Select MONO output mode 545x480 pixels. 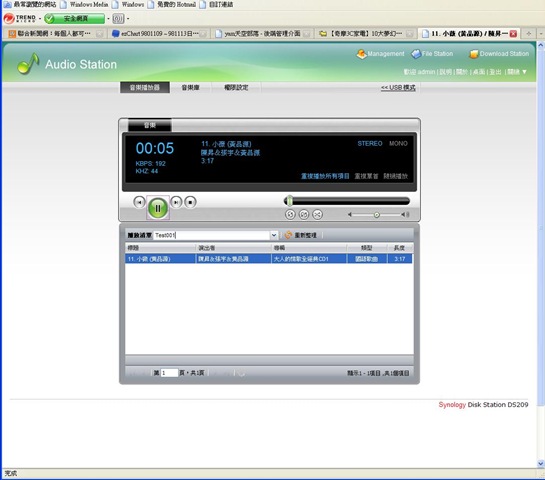click(x=398, y=144)
